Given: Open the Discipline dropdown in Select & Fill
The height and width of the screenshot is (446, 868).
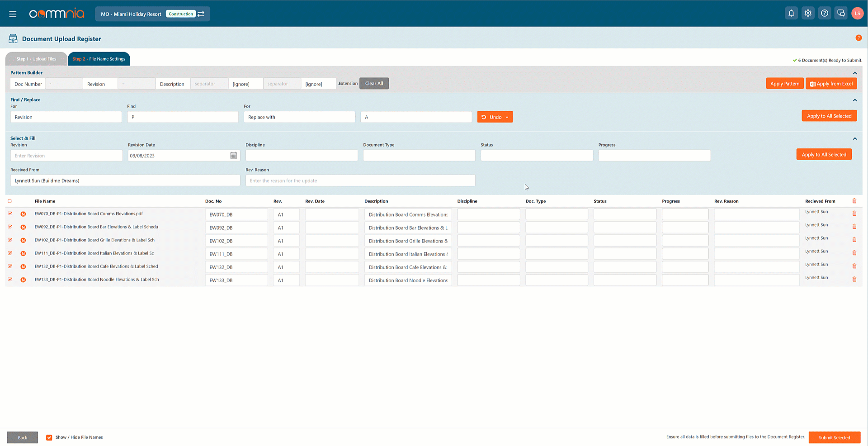Looking at the screenshot, I should [x=302, y=156].
